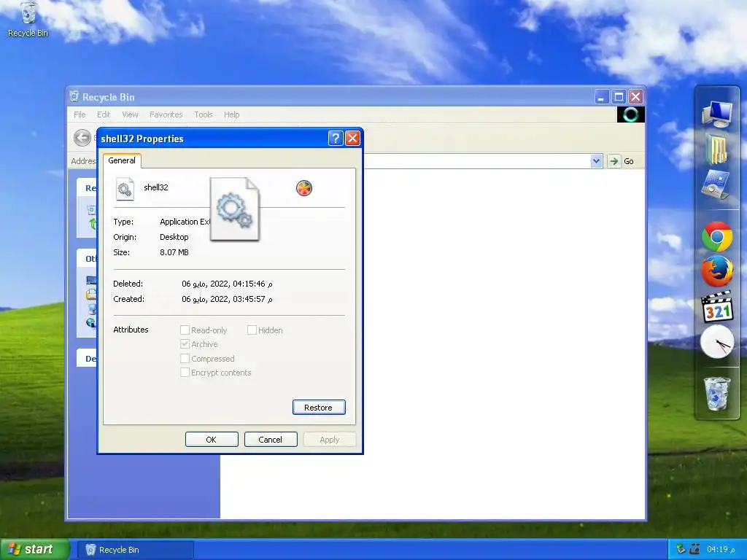Image resolution: width=747 pixels, height=560 pixels.
Task: Select the General tab
Action: pyautogui.click(x=122, y=160)
